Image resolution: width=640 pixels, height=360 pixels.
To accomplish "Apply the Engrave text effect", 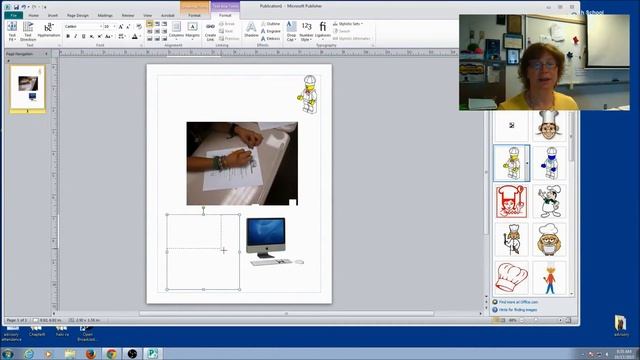I will point(271,31).
